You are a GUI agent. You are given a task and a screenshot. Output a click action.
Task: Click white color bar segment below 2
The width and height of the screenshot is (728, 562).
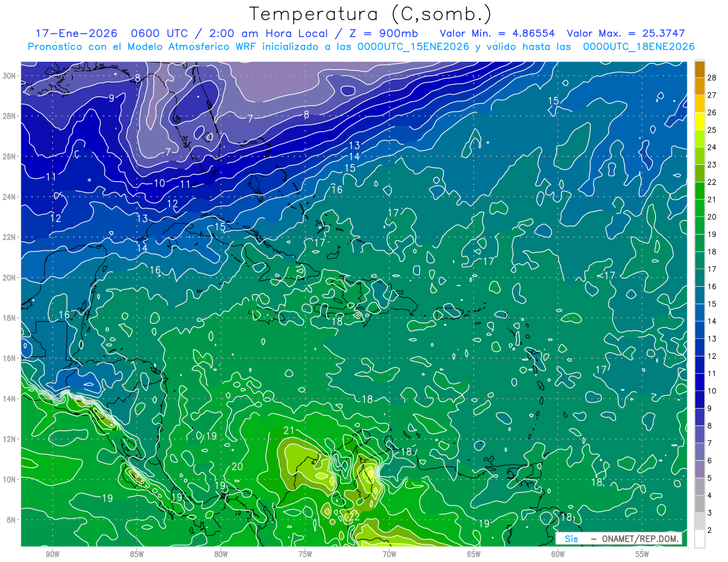click(x=699, y=538)
